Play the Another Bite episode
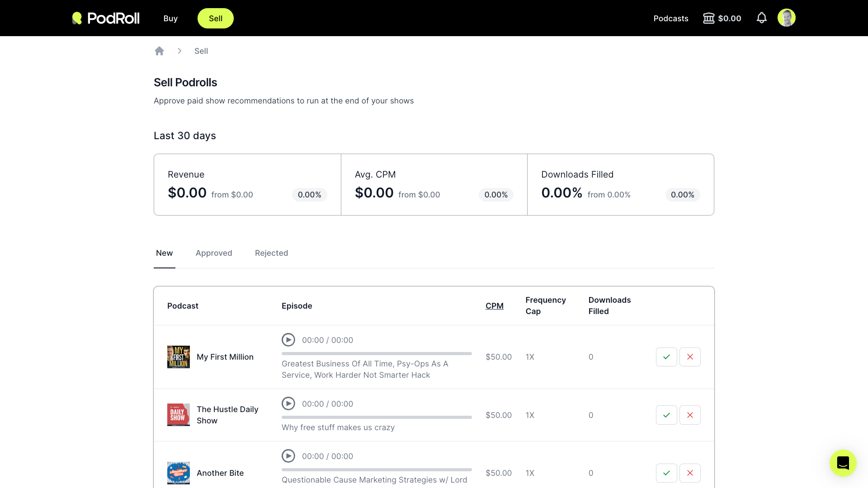The height and width of the screenshot is (488, 868). click(x=288, y=456)
